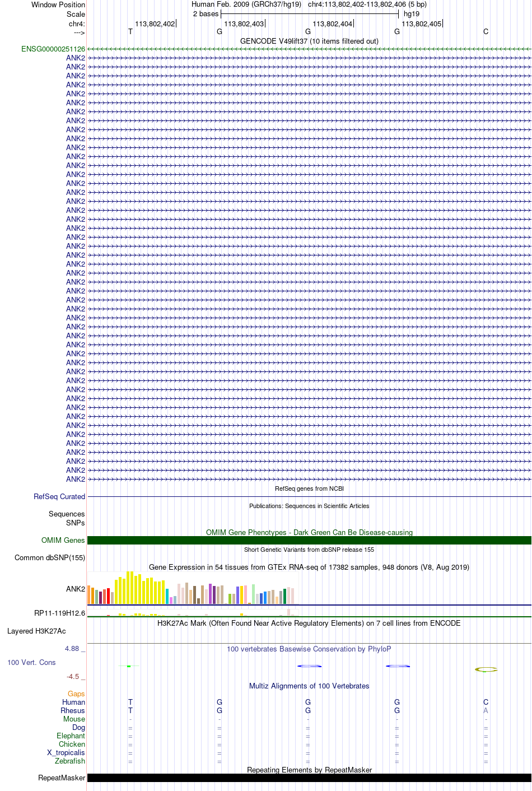Select the Rhesus species label
Screen dimensions: 532x791
tap(73, 711)
